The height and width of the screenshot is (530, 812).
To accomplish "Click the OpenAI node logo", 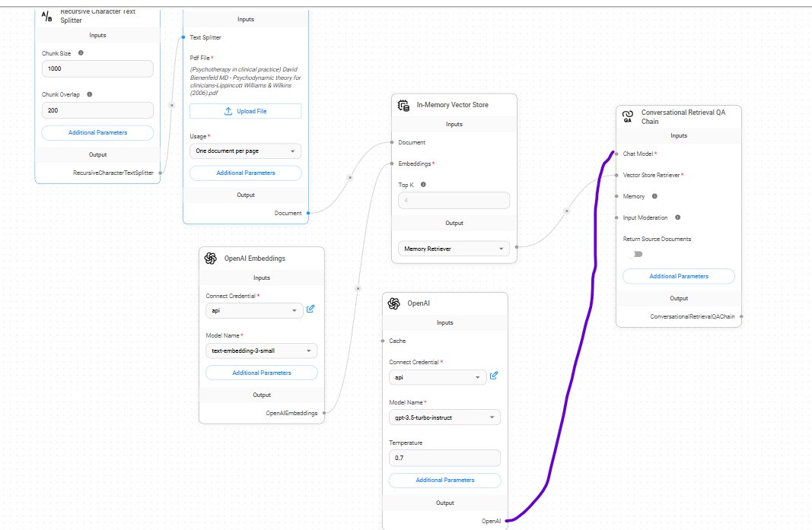I will [393, 303].
